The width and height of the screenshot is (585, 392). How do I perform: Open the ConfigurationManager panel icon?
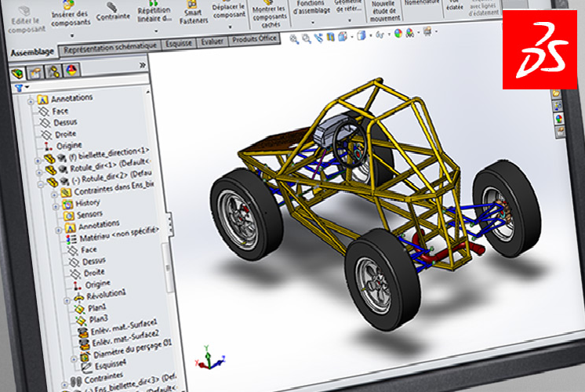click(x=53, y=72)
